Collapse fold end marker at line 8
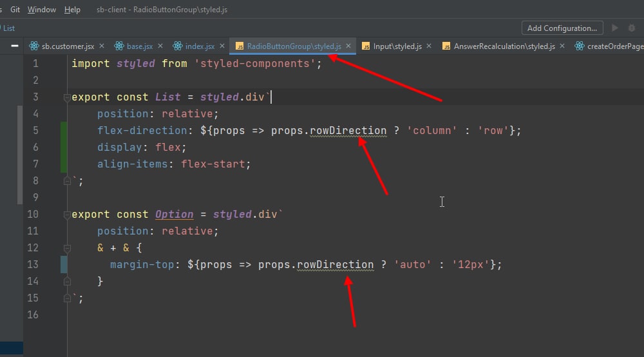The height and width of the screenshot is (357, 644). tap(67, 181)
